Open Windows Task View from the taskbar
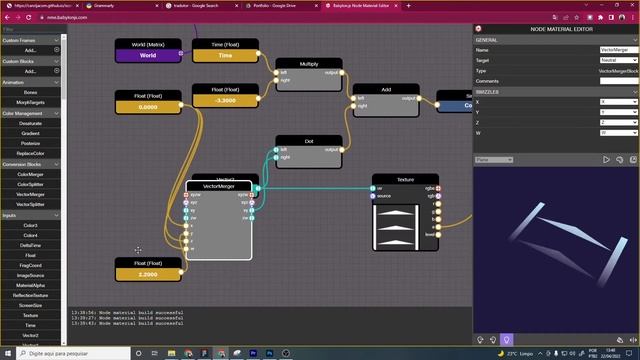This screenshot has height=360, width=640. [x=155, y=353]
